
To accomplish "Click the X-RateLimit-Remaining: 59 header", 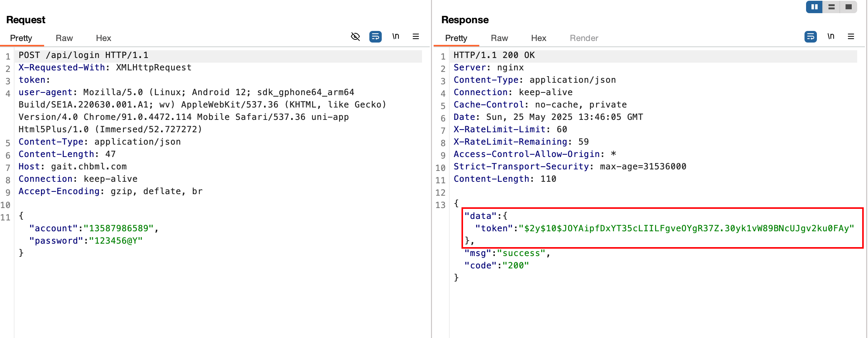I will pyautogui.click(x=521, y=142).
